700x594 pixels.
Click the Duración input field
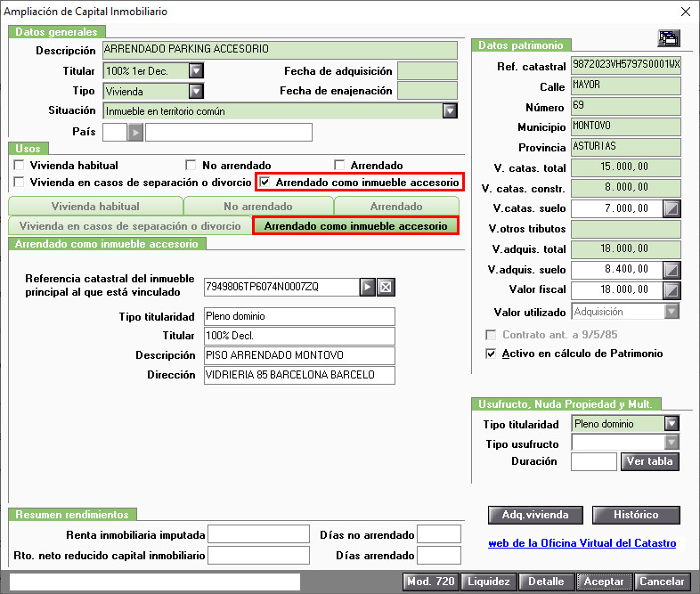[594, 461]
